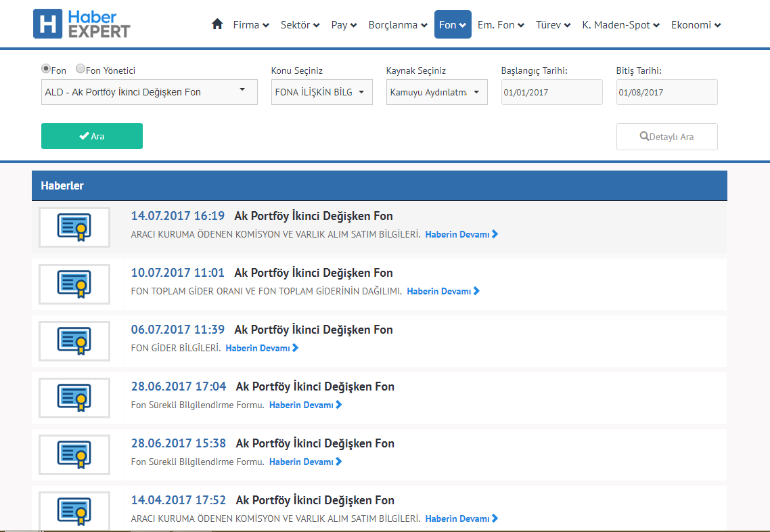The width and height of the screenshot is (770, 532).
Task: Click the Haberler section header
Action: (x=380, y=185)
